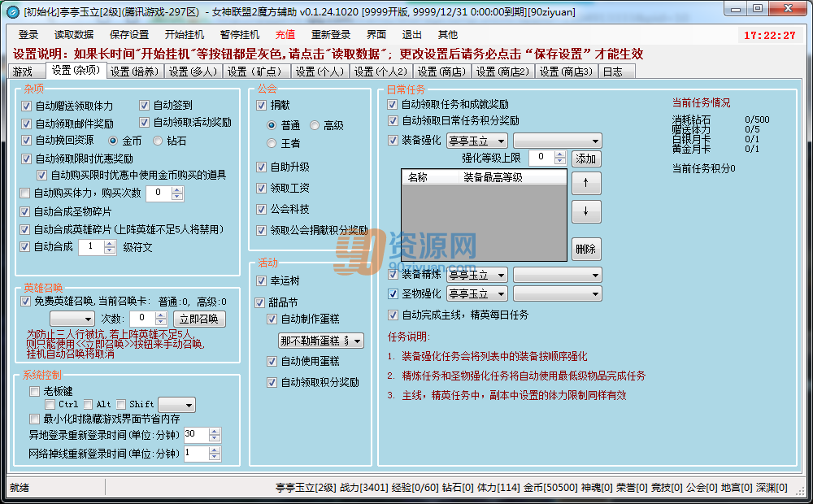Open the 登录 menu
The image size is (813, 504).
coord(28,35)
